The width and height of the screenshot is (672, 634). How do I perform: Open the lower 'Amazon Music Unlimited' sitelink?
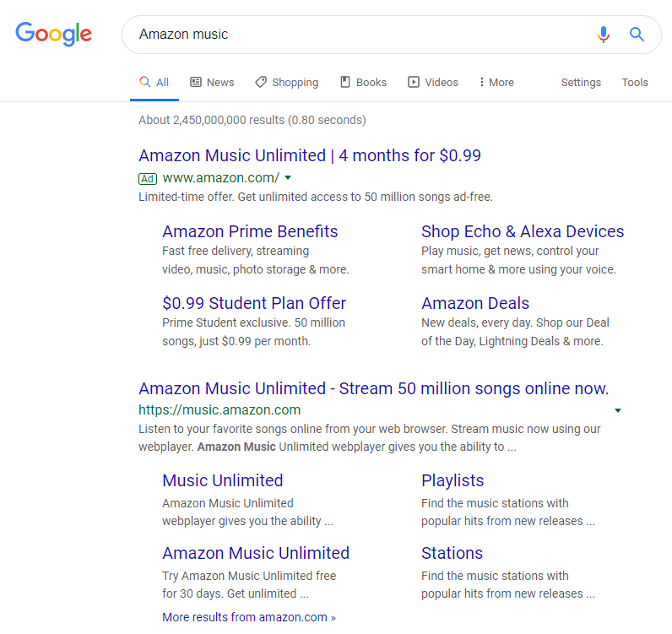pyautogui.click(x=256, y=553)
